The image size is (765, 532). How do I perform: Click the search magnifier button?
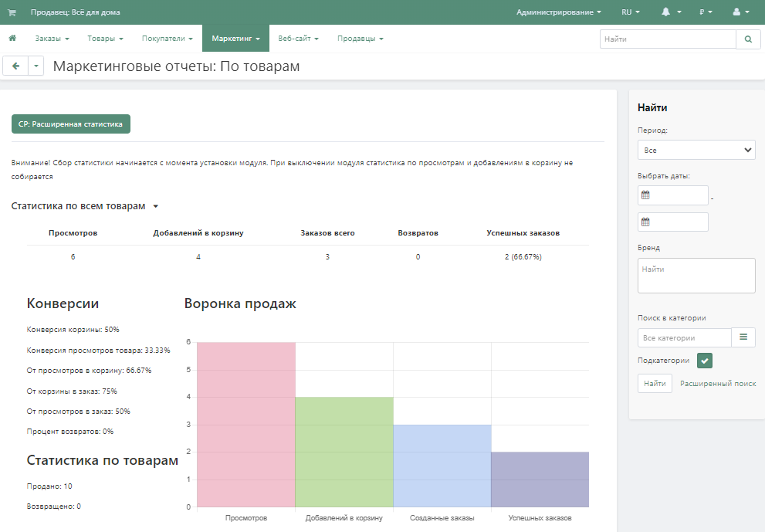748,39
